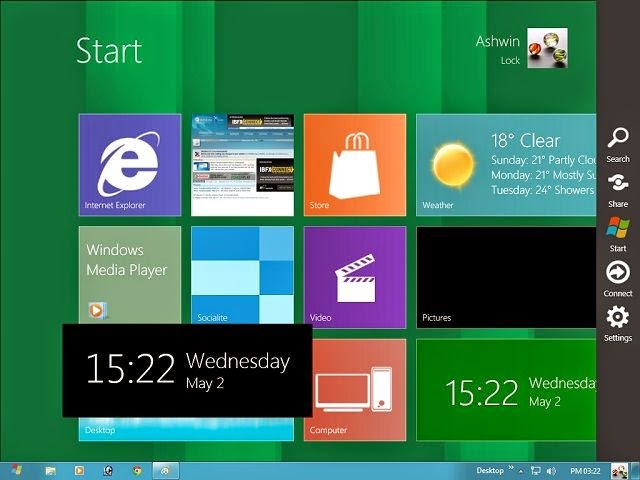Click the Search charm
The height and width of the screenshot is (480, 640).
[x=618, y=145]
